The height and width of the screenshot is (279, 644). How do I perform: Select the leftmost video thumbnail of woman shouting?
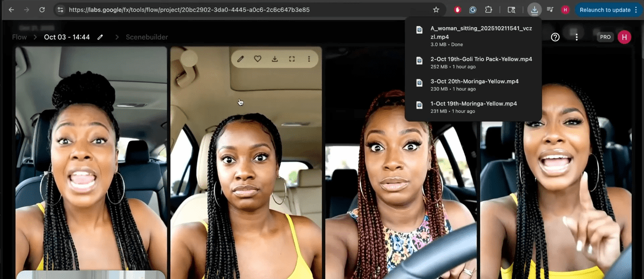click(x=91, y=161)
